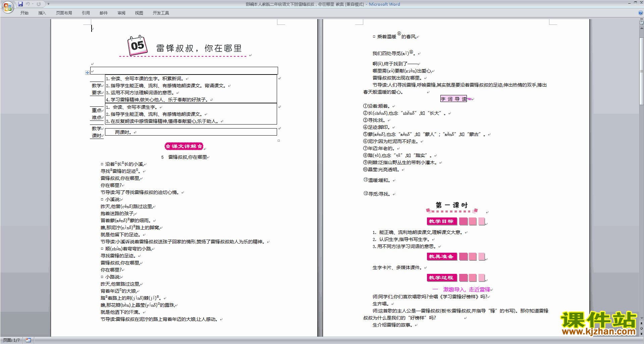Image resolution: width=644 pixels, height=344 pixels.
Task: Click the macro recording icon in the status bar
Action: (29, 340)
